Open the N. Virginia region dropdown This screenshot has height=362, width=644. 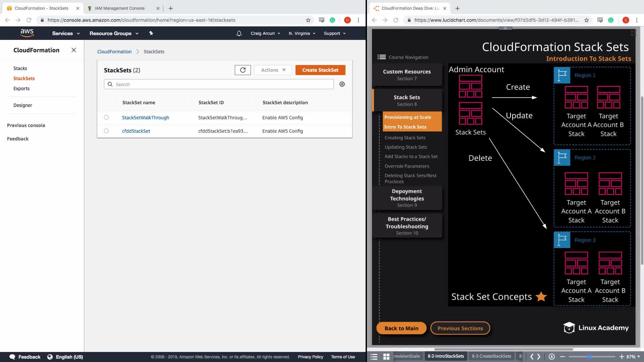[x=302, y=34]
